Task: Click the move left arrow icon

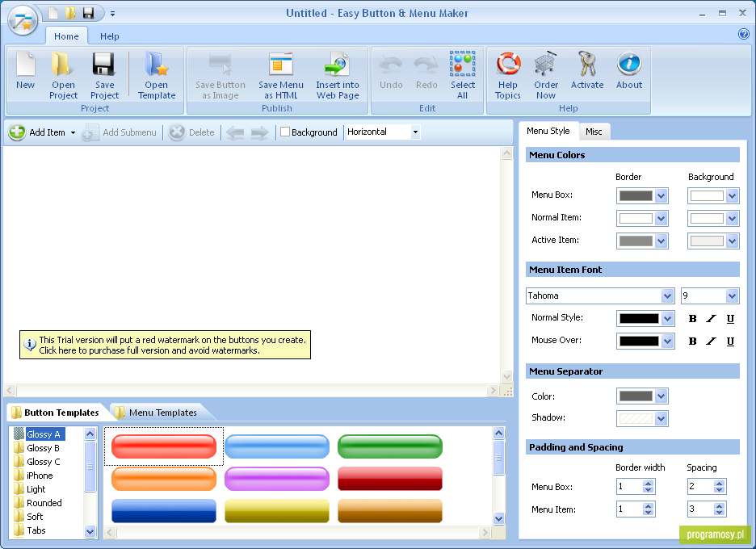Action: pyautogui.click(x=235, y=132)
